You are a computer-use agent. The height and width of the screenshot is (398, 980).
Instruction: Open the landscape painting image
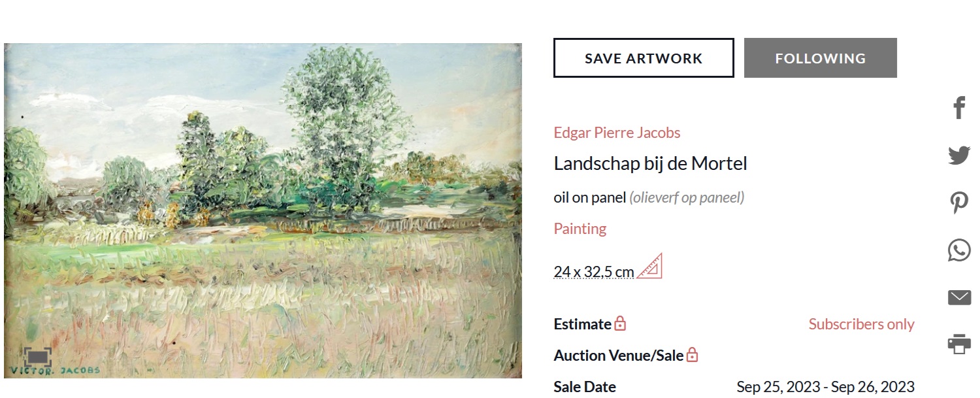tap(263, 210)
